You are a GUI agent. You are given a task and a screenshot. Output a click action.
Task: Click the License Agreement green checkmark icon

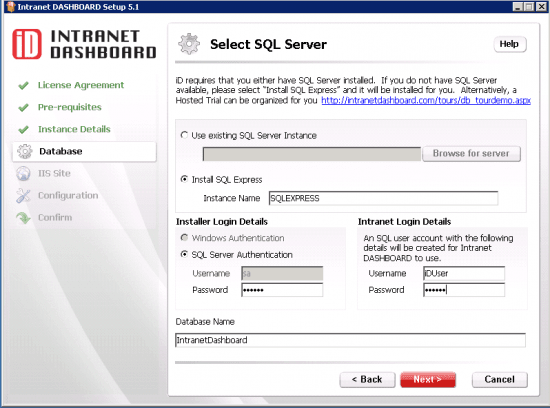click(x=24, y=85)
